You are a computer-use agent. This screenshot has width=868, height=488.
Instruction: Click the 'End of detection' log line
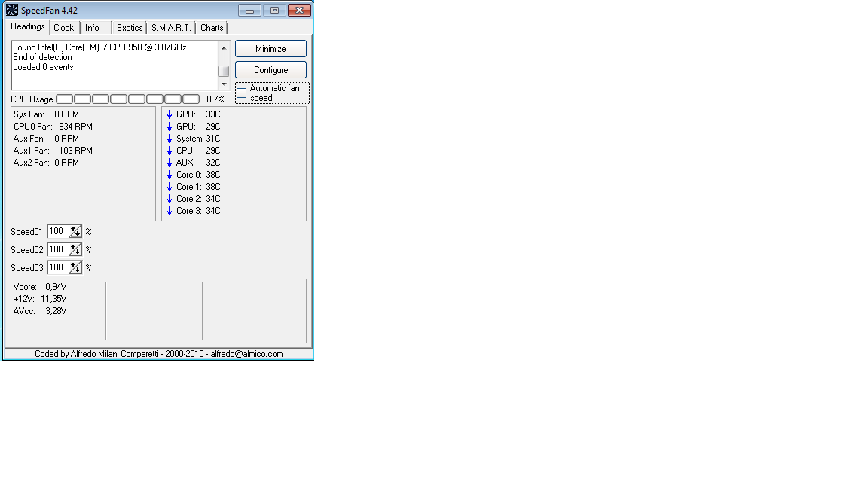43,57
